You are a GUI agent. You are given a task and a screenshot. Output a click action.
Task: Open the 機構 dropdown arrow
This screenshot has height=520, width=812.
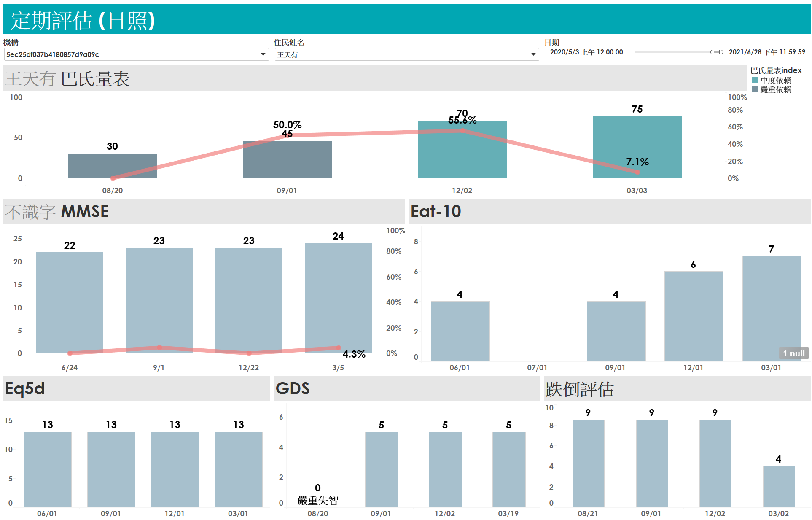point(263,54)
